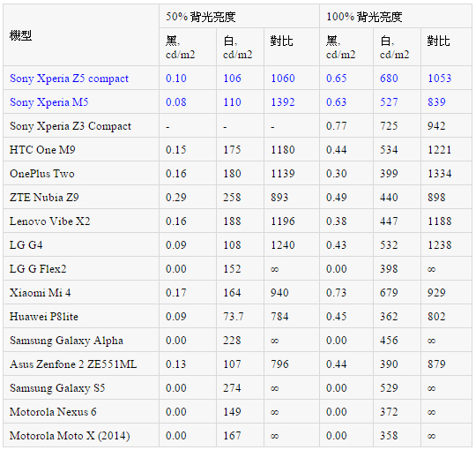Click HTC One M9 model name

tap(42, 150)
